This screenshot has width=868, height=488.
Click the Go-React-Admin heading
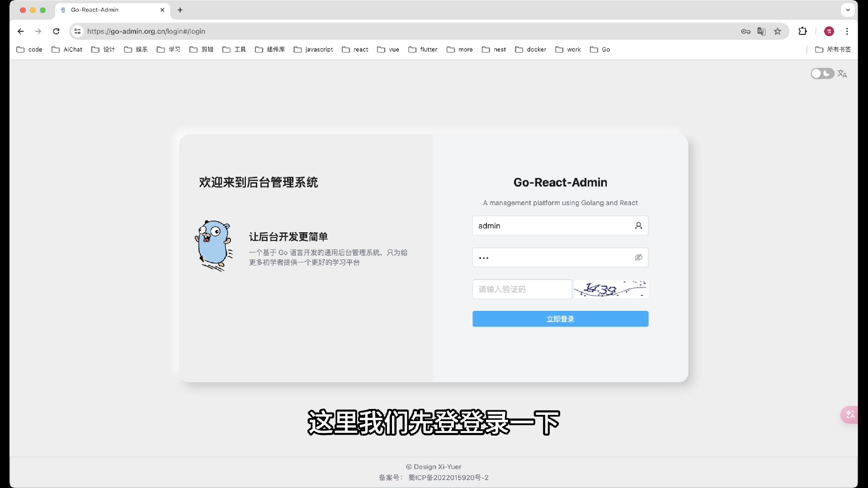point(560,183)
